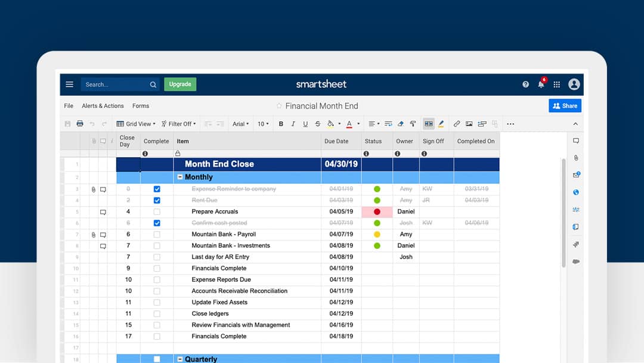The image size is (644, 363).
Task: Check the Complete box for Mountain Bank - Payroll
Action: coord(157,234)
